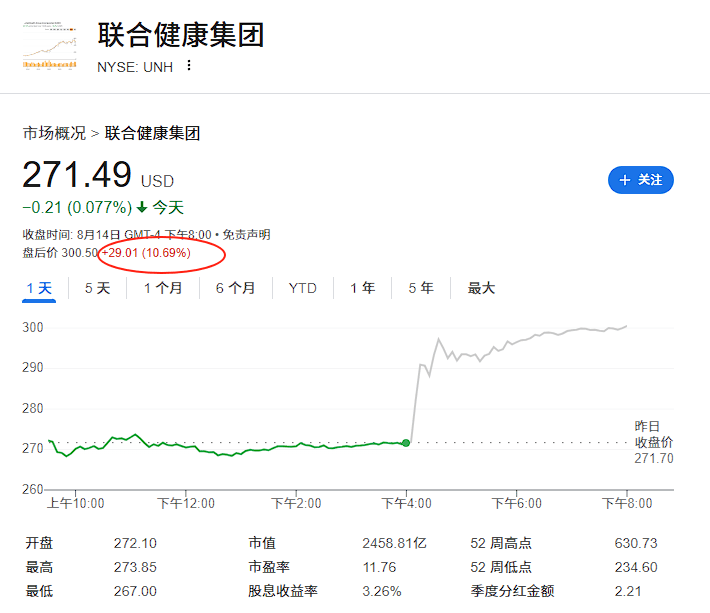Click the 季度分红金额 value 2.21
This screenshot has height=613, width=710.
(628, 591)
